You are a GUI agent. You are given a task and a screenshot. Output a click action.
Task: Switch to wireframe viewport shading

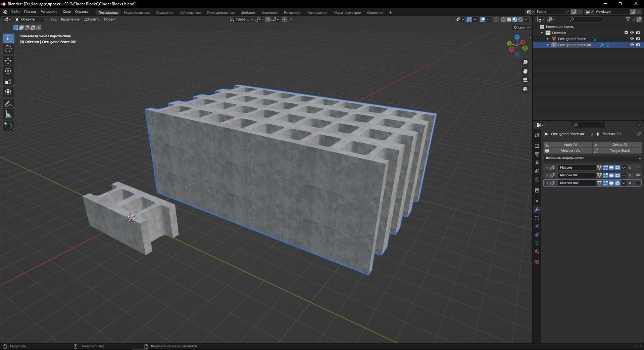click(503, 19)
